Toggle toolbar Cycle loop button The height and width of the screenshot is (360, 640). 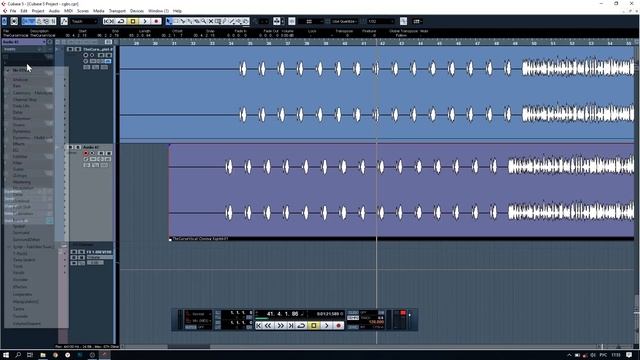click(x=121, y=21)
